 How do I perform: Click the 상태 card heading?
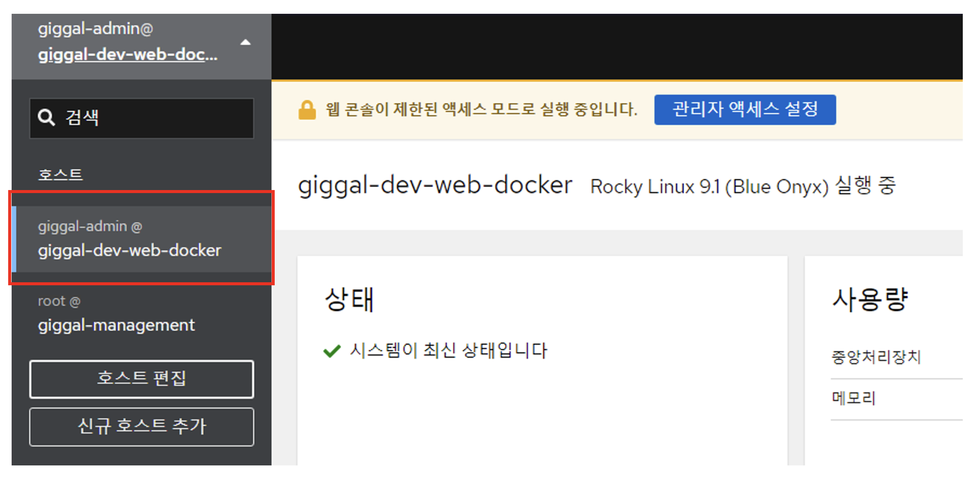(x=349, y=300)
